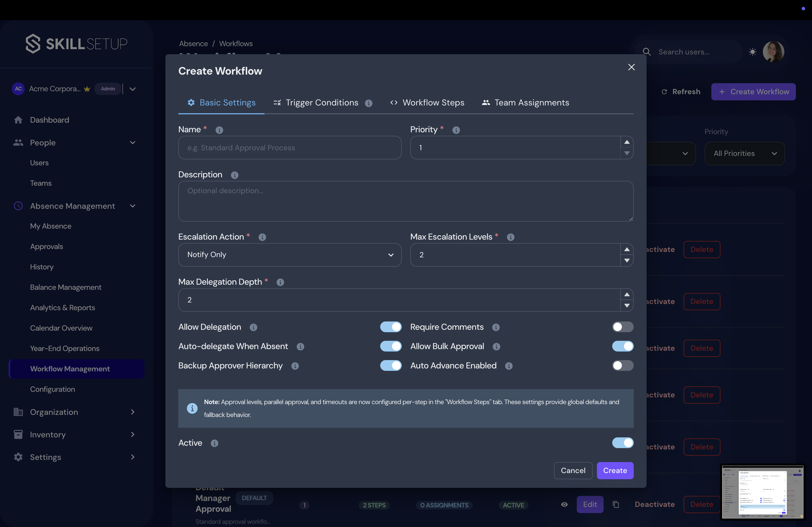Open the info tooltip beside Escalation Action

click(x=262, y=237)
